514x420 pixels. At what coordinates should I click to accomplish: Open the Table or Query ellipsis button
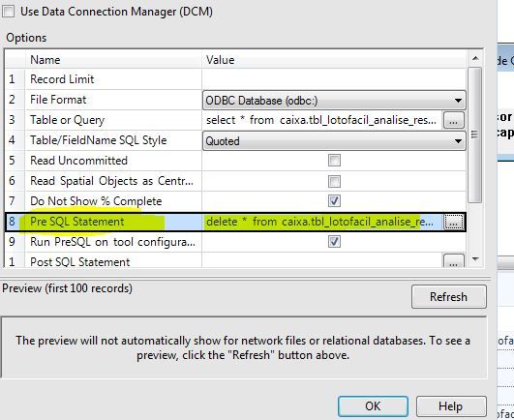click(453, 120)
